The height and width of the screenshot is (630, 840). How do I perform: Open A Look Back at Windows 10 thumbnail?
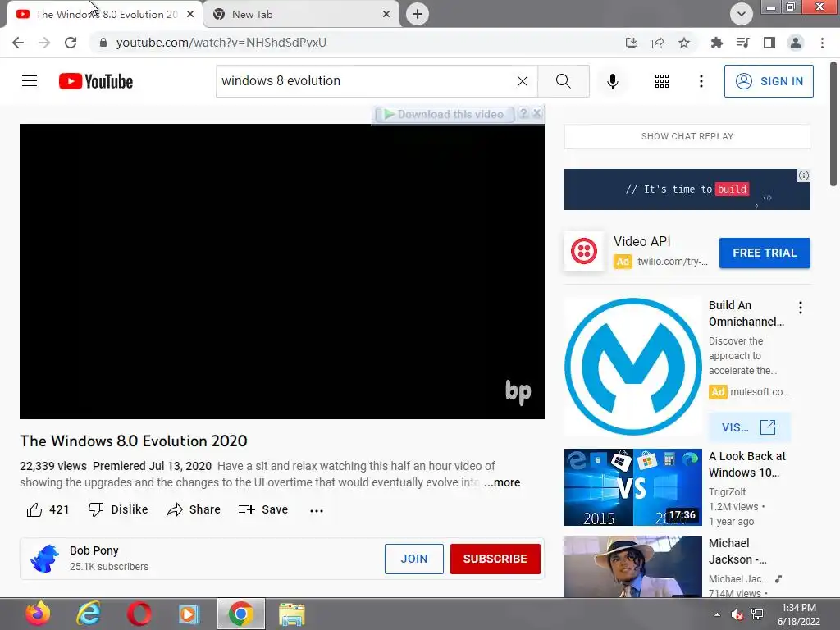click(633, 487)
